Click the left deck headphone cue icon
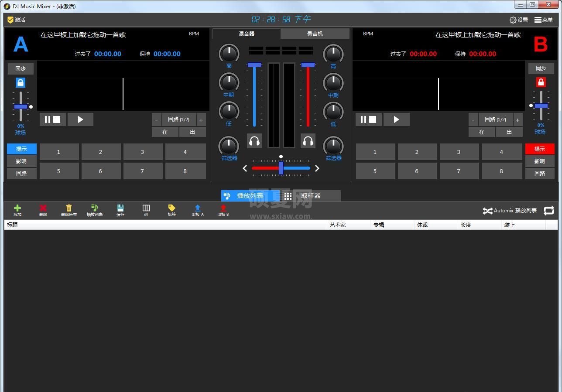Image resolution: width=562 pixels, height=392 pixels. (x=254, y=141)
